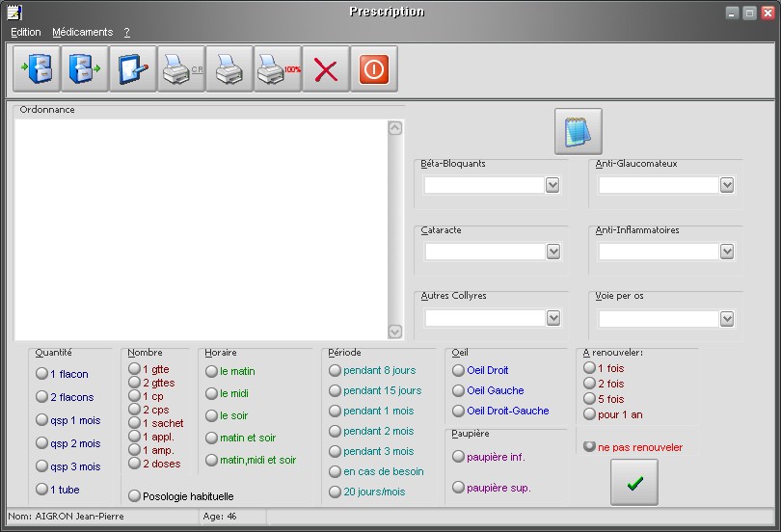Select ne pas renouveler option

point(633,447)
